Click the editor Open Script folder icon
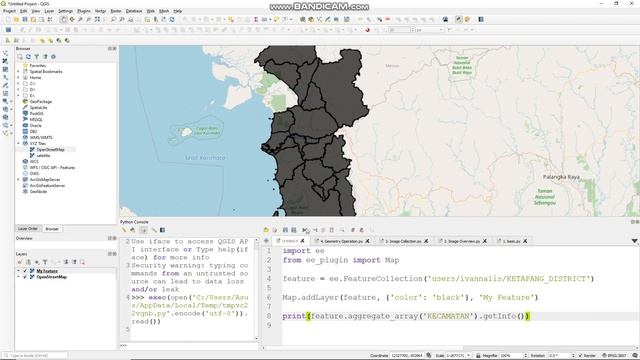640x360 pixels. point(266,230)
